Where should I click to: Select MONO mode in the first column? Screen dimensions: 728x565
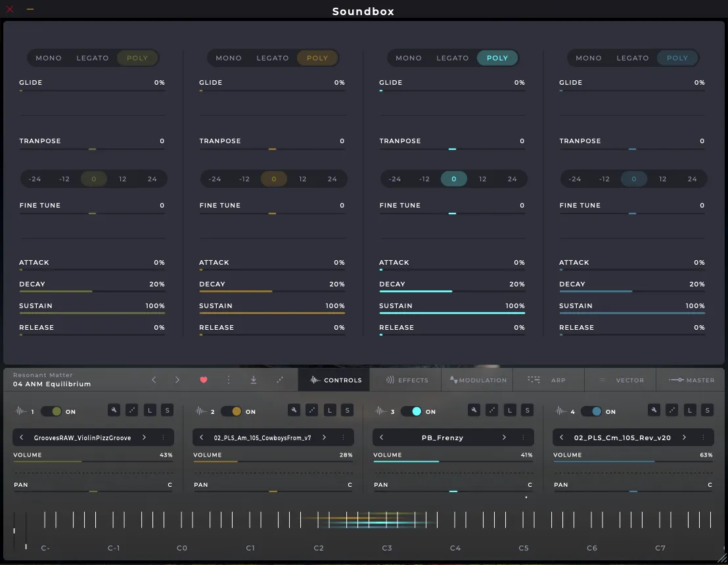pos(49,58)
